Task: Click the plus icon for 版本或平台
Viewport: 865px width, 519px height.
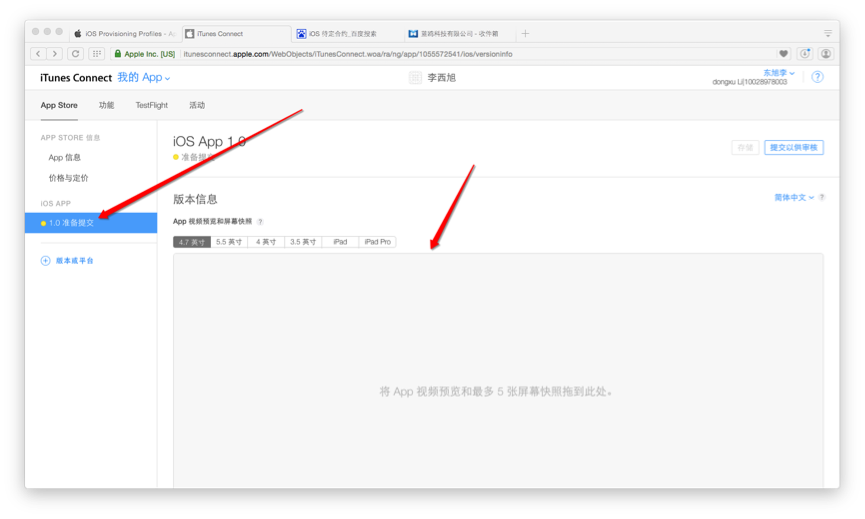Action: (46, 261)
